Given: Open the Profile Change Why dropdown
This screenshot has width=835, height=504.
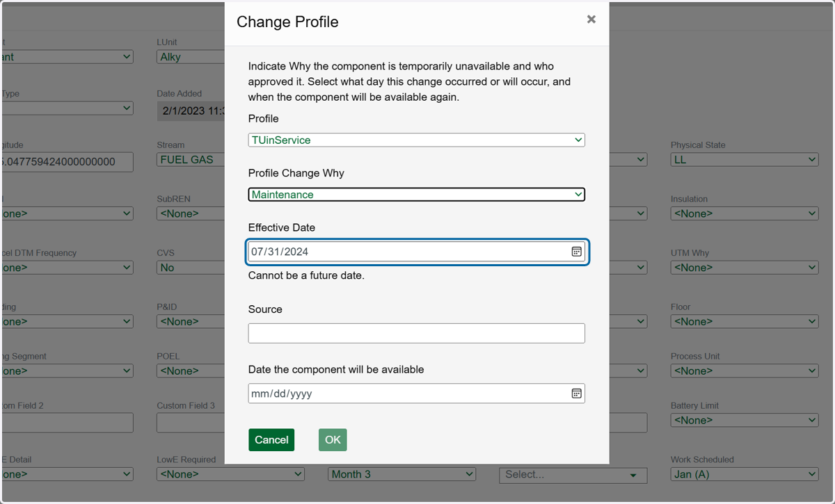Looking at the screenshot, I should [x=416, y=195].
